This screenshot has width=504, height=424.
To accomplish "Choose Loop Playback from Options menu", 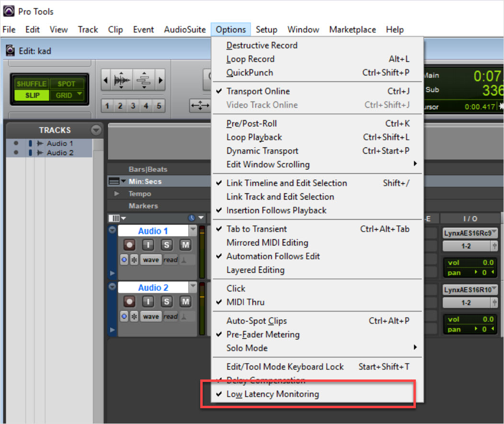I will tap(254, 137).
